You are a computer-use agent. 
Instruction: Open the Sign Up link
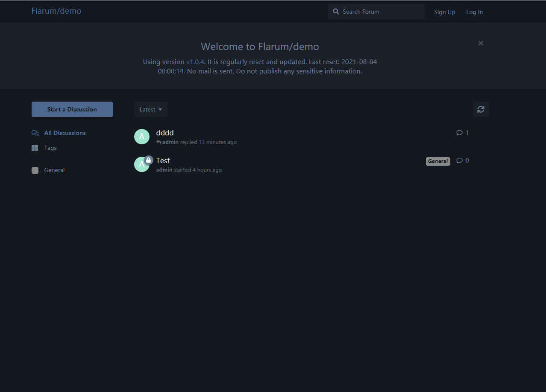click(x=445, y=12)
